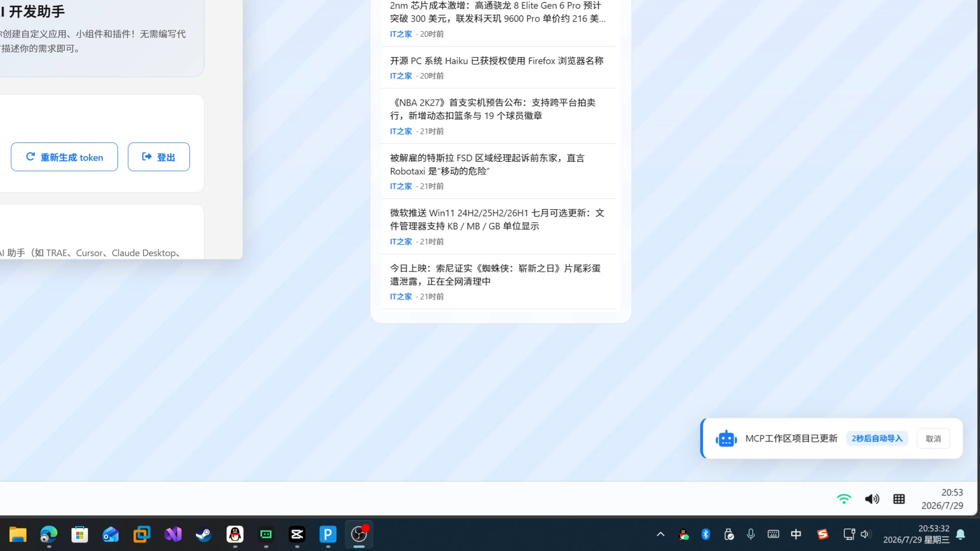980x551 pixels.
Task: Click IT之家 source under the 2nm chip article
Action: (401, 34)
